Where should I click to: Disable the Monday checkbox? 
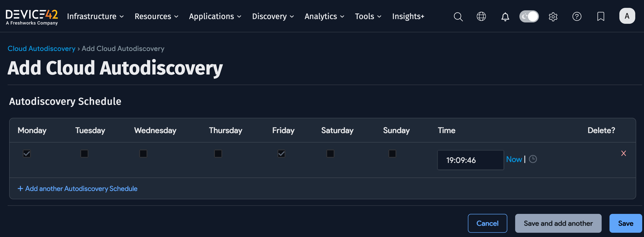pyautogui.click(x=27, y=154)
